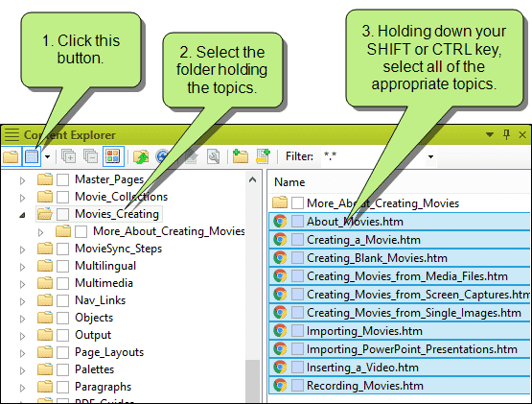Select the Multilingual folder in tree
The height and width of the screenshot is (404, 532).
pyautogui.click(x=105, y=266)
